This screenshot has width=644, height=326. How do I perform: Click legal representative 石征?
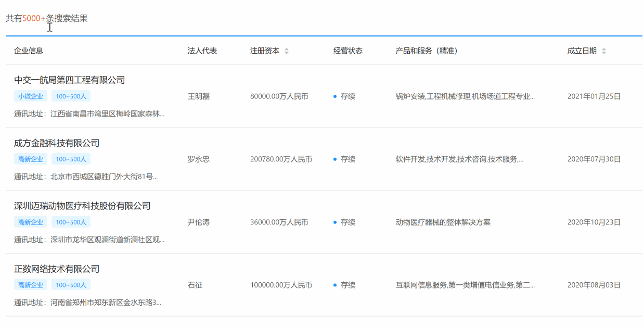pyautogui.click(x=195, y=285)
